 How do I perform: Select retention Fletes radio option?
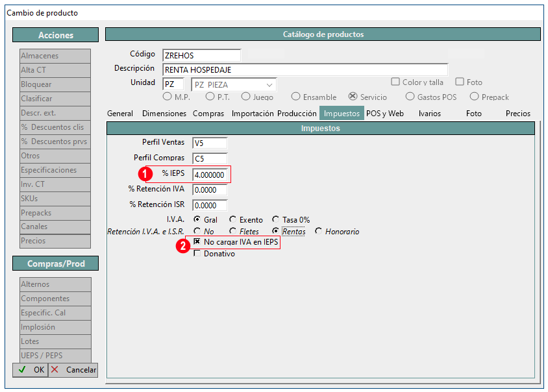coord(232,231)
